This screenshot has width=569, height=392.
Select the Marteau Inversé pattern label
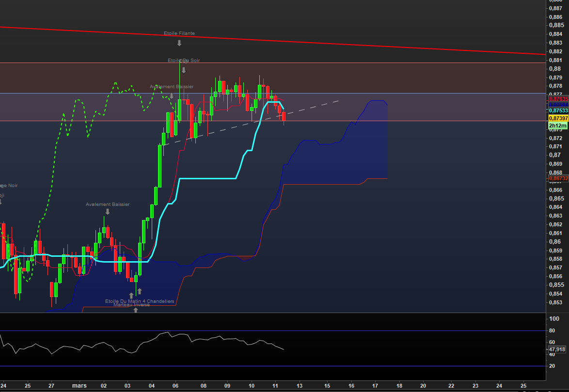click(x=131, y=305)
